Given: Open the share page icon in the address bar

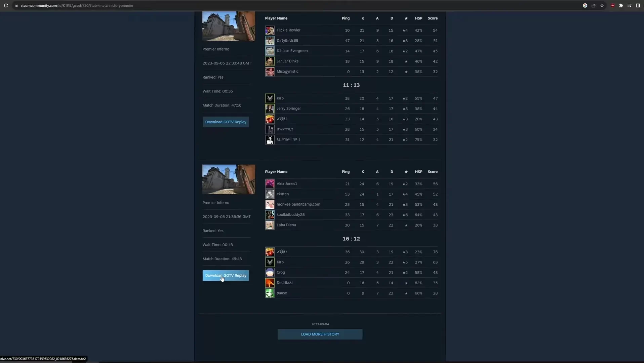Looking at the screenshot, I should 594,5.
